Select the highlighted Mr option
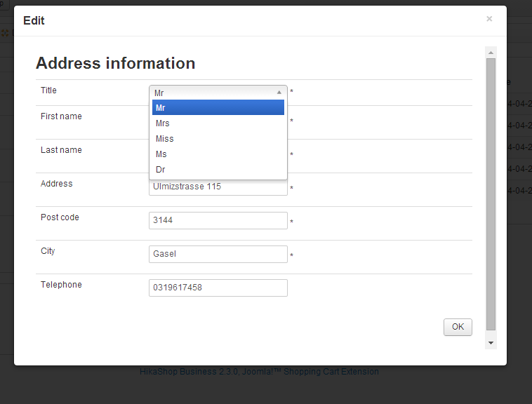Viewport: 532px width, 404px height. [218, 107]
